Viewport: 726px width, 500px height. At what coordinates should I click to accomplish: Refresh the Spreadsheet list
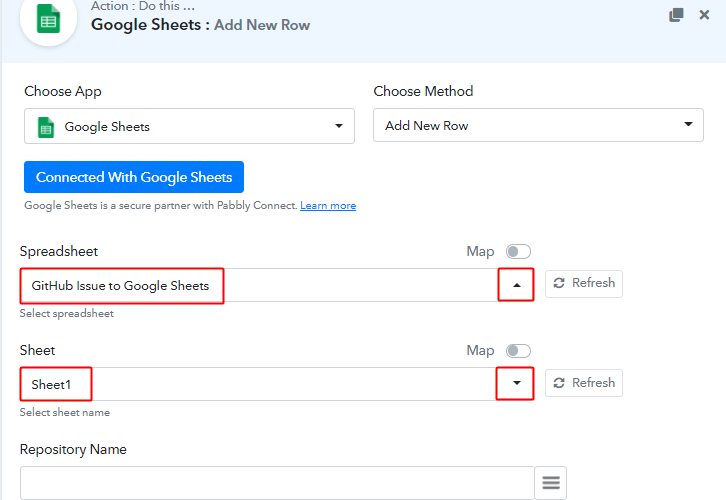click(x=584, y=283)
